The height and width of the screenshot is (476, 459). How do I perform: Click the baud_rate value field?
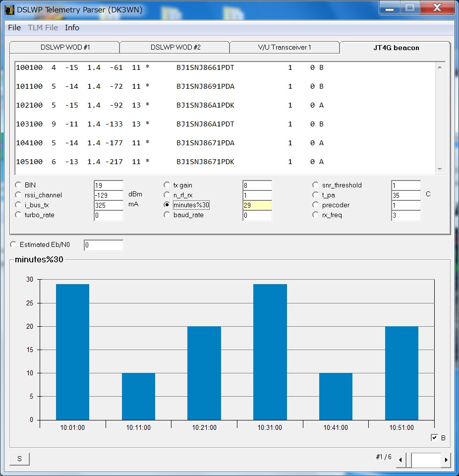(x=257, y=215)
